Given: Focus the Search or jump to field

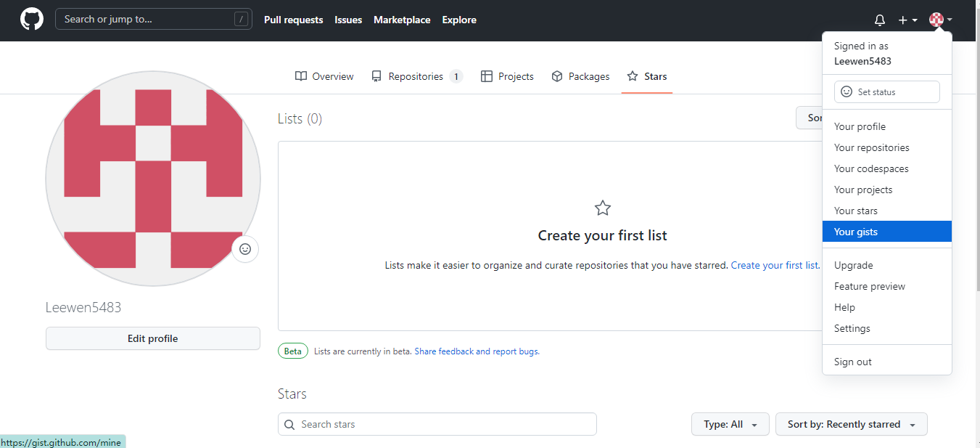Looking at the screenshot, I should [x=154, y=20].
